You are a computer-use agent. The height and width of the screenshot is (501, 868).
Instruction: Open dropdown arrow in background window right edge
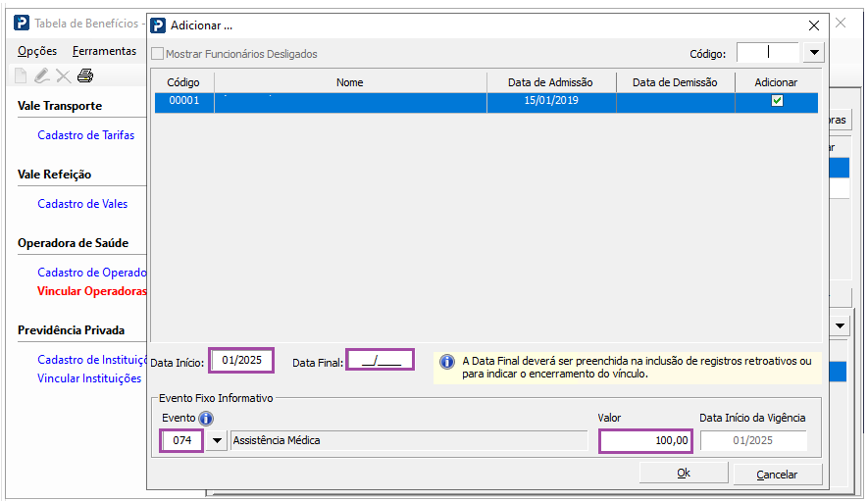[x=840, y=326]
